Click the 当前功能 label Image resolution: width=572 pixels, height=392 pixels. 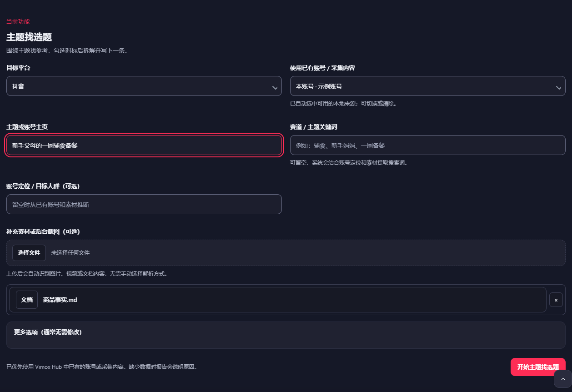pyautogui.click(x=18, y=22)
